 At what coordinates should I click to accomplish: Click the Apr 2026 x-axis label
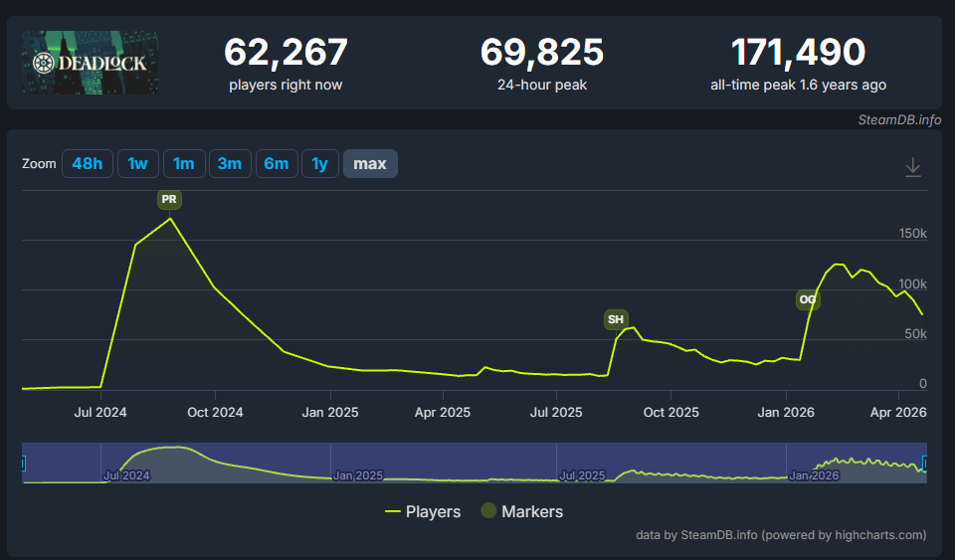tap(898, 412)
